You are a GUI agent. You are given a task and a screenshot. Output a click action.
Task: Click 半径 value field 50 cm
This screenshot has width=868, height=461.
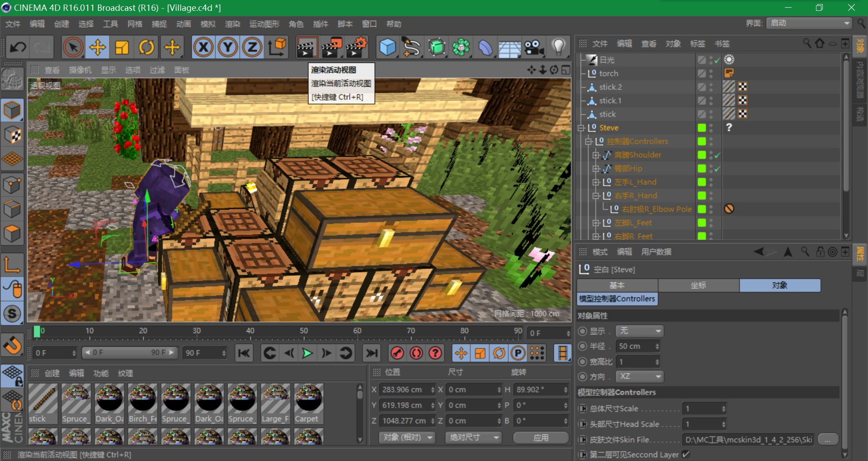[637, 346]
